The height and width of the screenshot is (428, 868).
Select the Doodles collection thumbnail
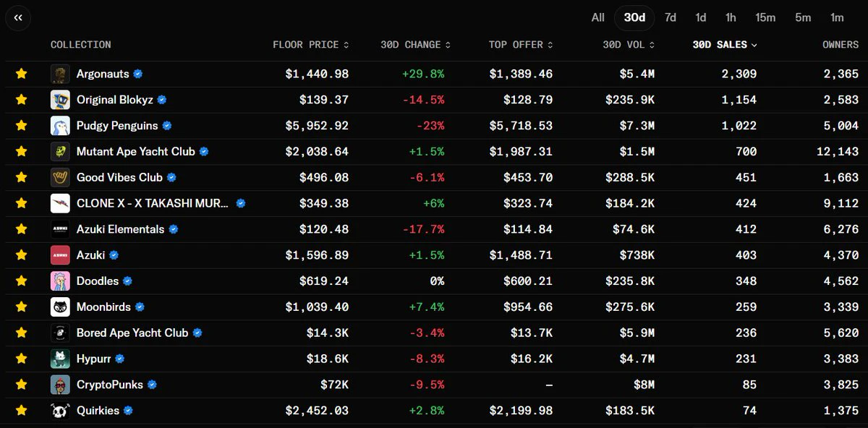(x=60, y=281)
